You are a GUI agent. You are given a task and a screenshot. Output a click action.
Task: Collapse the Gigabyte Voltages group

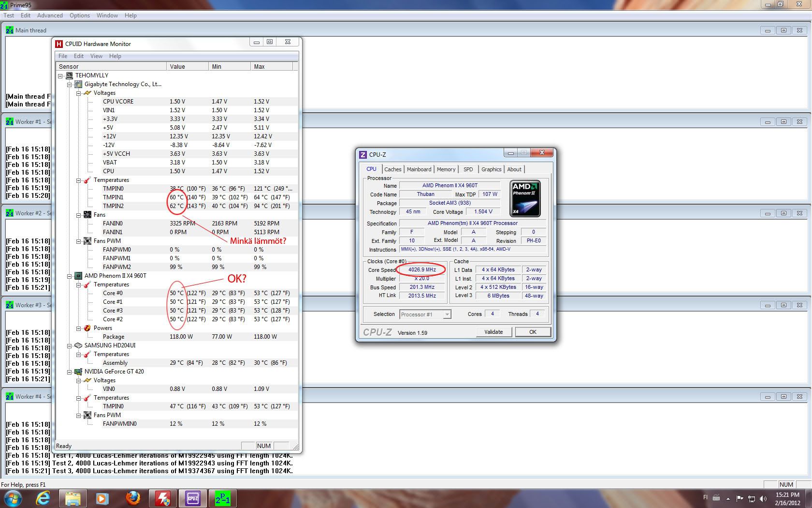[x=78, y=93]
